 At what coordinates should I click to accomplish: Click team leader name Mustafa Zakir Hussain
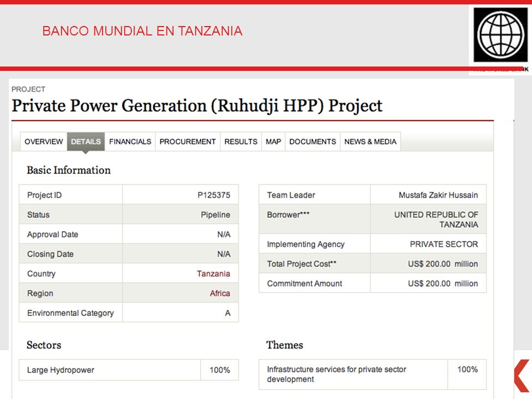point(438,195)
